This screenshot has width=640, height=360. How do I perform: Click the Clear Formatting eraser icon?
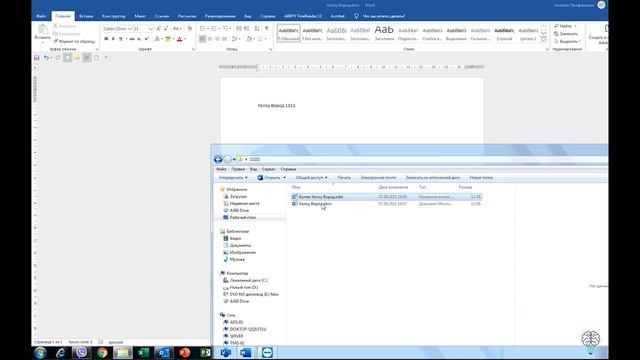click(x=190, y=29)
